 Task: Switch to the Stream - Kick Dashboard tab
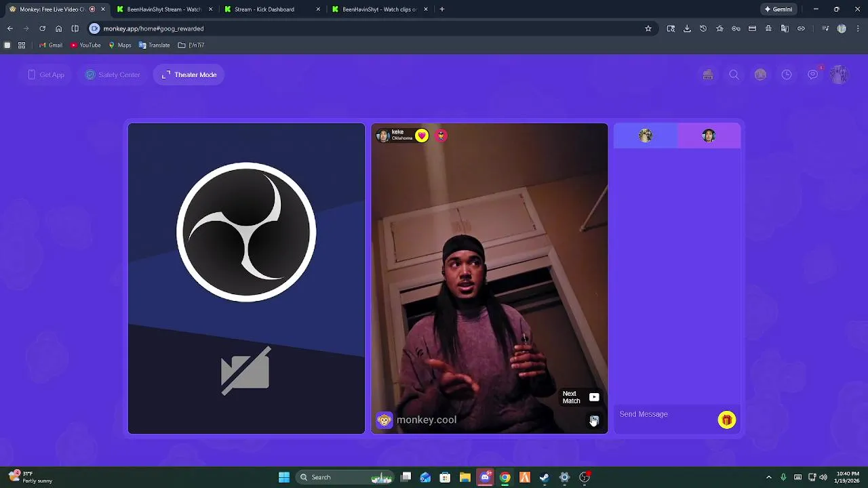(x=271, y=9)
